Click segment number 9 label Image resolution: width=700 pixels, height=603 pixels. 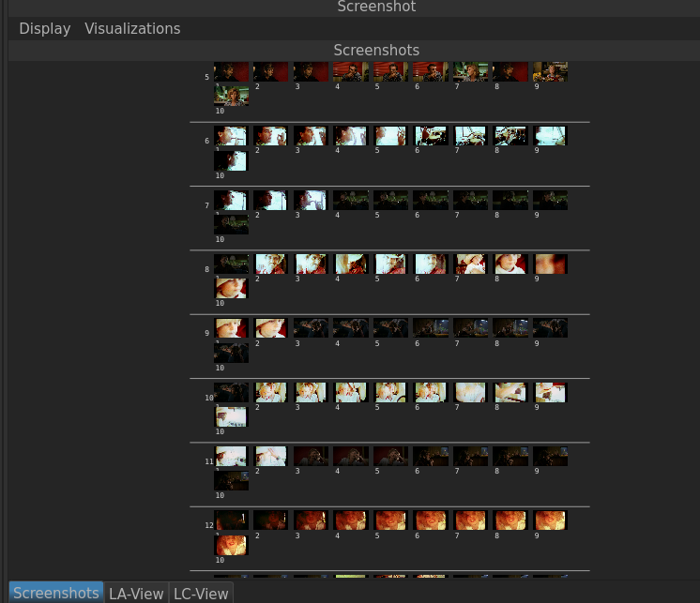(x=206, y=333)
